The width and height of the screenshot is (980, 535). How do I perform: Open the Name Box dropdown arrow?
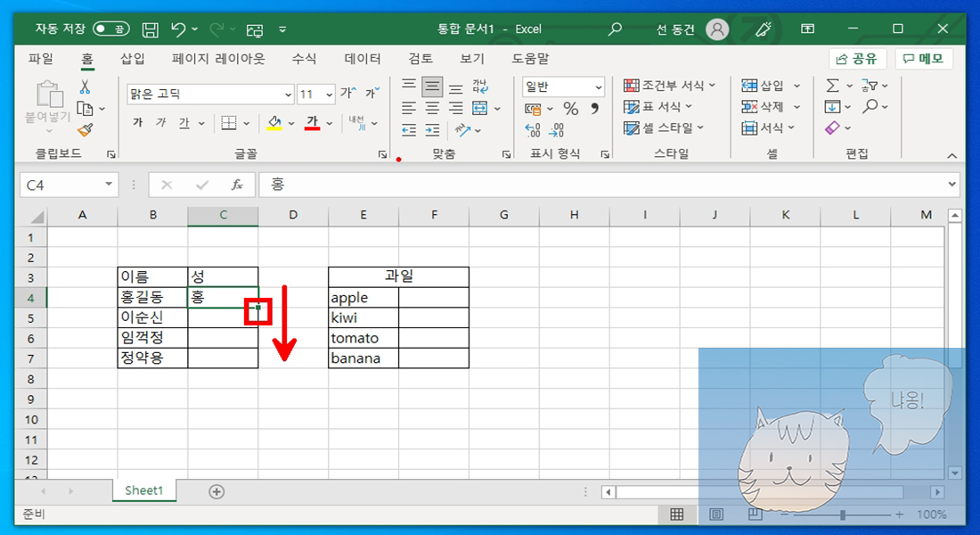click(109, 185)
